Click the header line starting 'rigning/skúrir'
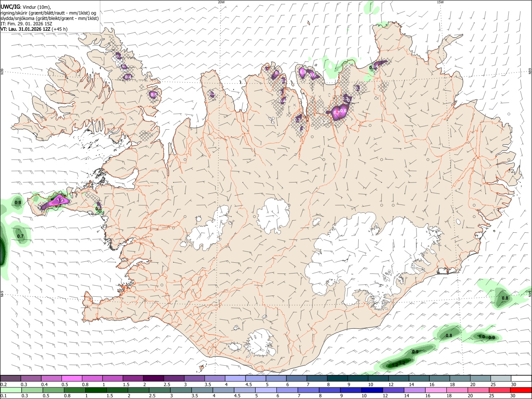The image size is (532, 399). coord(48,13)
